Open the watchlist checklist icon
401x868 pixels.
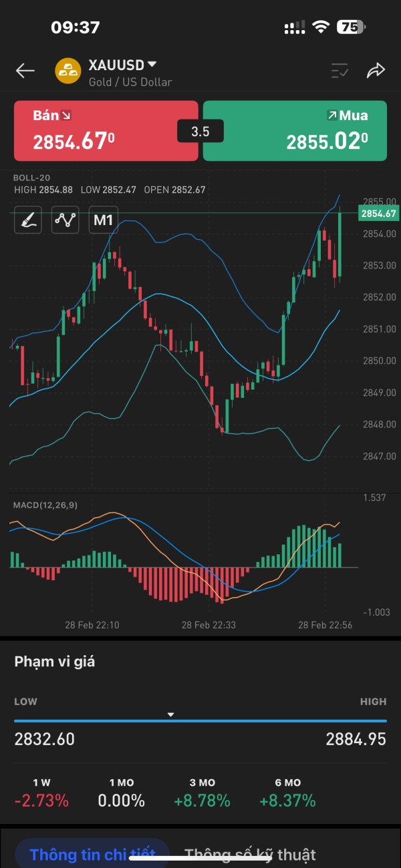[x=340, y=71]
